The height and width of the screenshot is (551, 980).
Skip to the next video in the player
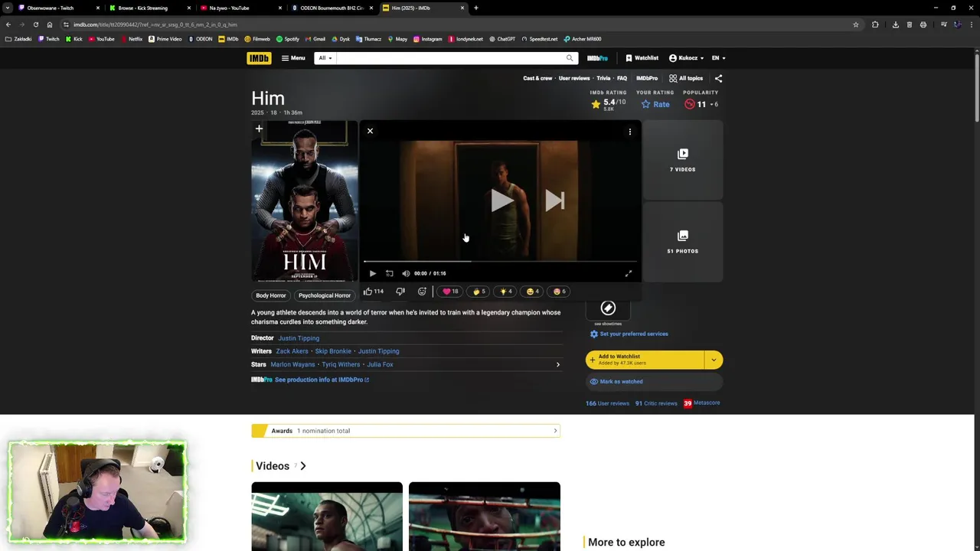tap(555, 201)
